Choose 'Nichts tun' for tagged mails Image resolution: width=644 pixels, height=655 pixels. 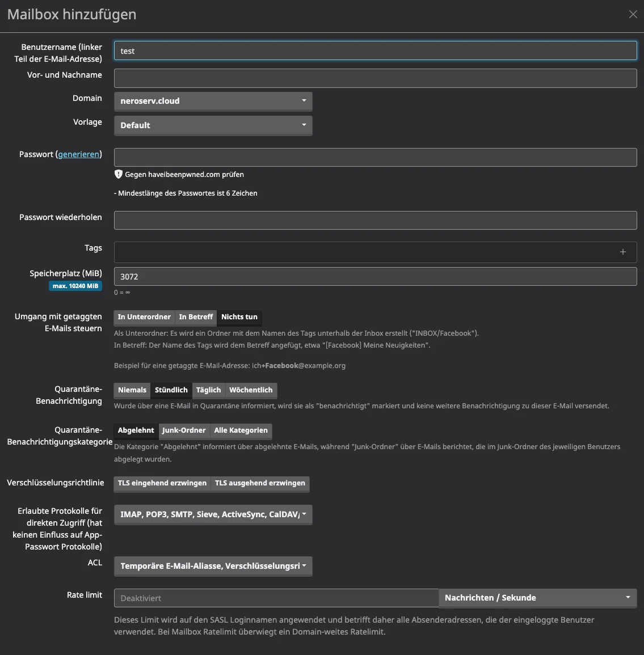pyautogui.click(x=239, y=317)
